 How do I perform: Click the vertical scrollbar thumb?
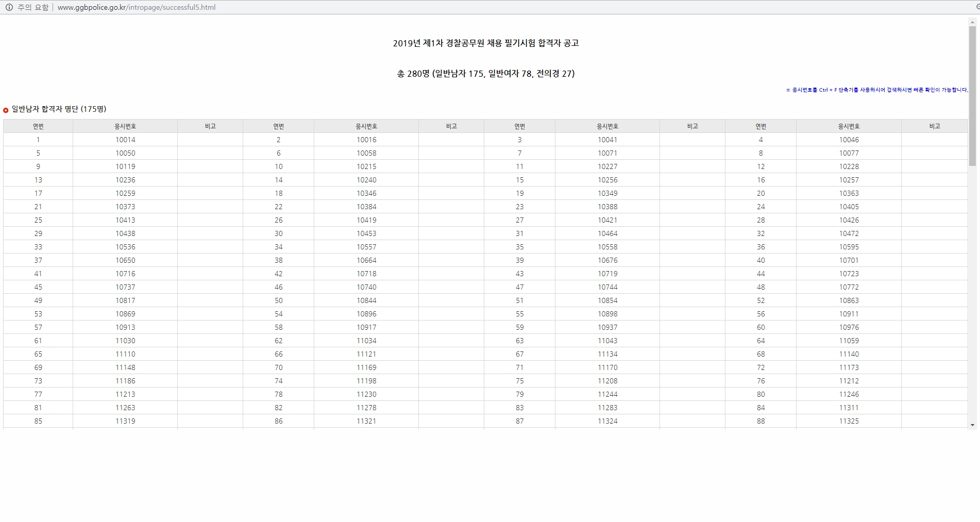coord(972,95)
